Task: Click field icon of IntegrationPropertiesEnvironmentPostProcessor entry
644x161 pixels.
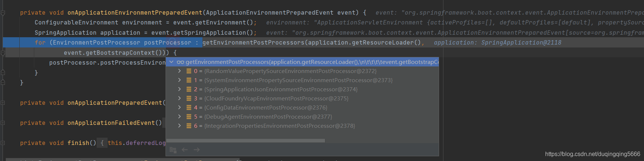Action: 189,126
